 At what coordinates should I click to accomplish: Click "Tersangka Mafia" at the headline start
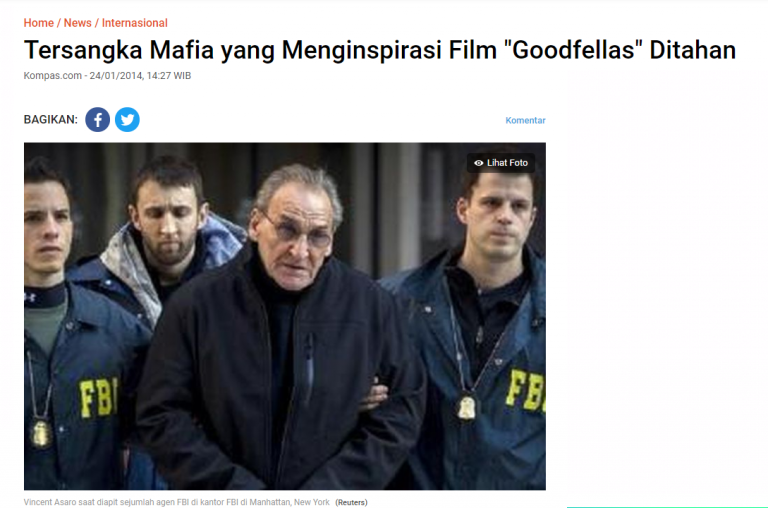click(x=119, y=50)
